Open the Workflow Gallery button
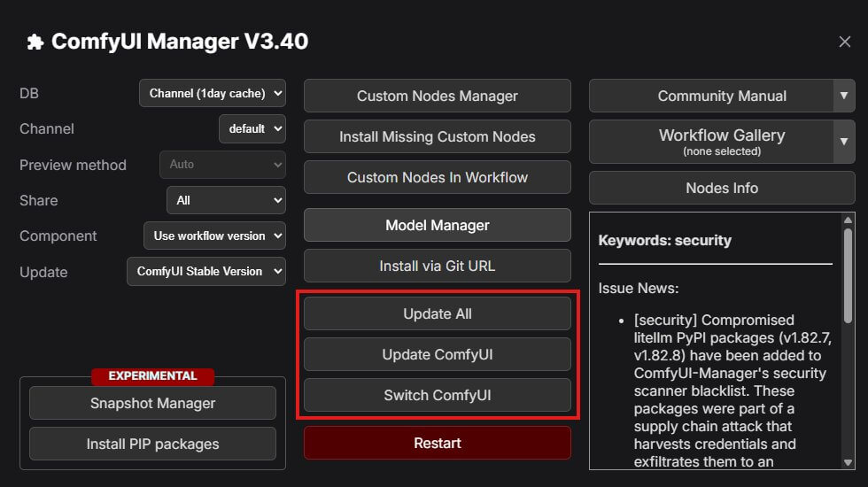868x487 pixels. coord(711,142)
